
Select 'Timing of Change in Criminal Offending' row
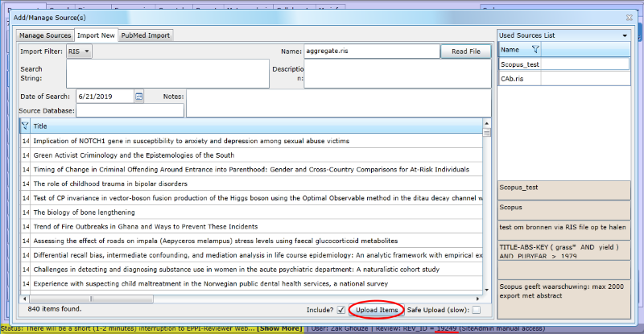pyautogui.click(x=251, y=170)
